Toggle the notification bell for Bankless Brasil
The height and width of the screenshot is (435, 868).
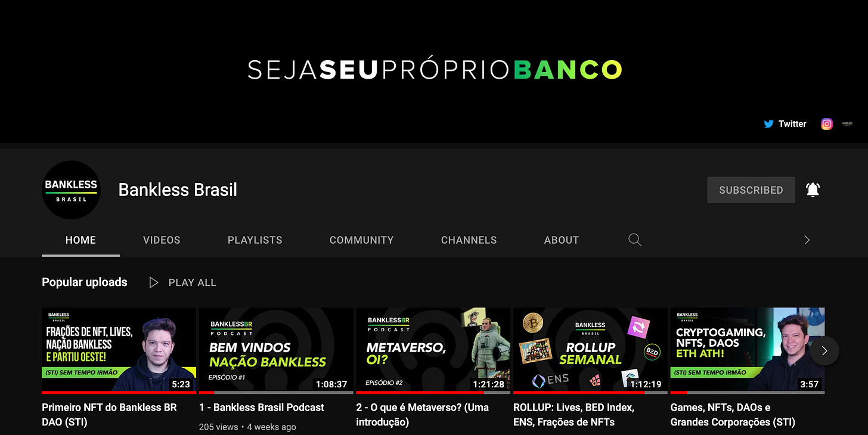tap(813, 189)
